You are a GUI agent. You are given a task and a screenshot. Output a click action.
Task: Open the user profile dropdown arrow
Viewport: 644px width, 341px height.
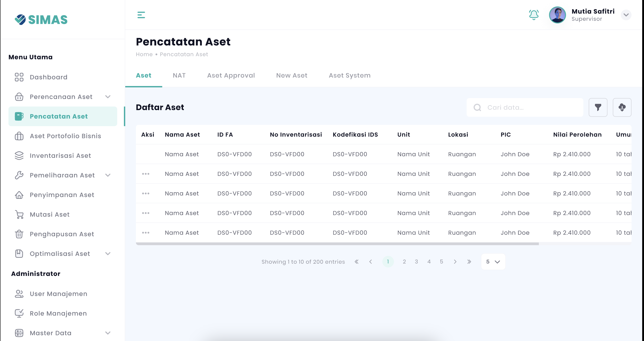click(626, 15)
